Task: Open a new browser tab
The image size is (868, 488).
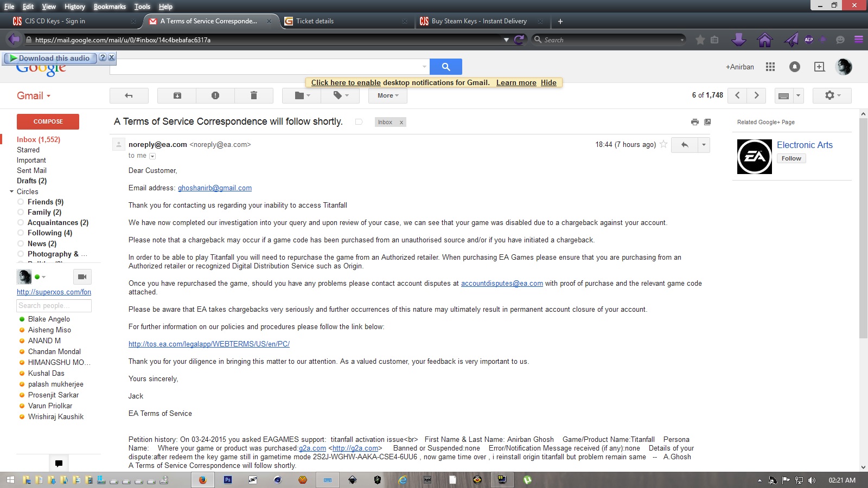Action: click(560, 21)
